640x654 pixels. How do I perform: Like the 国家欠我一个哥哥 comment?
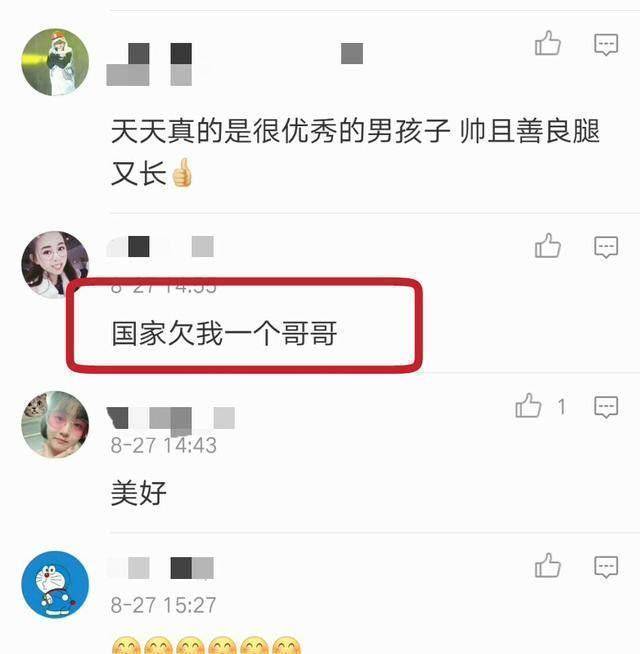point(547,246)
